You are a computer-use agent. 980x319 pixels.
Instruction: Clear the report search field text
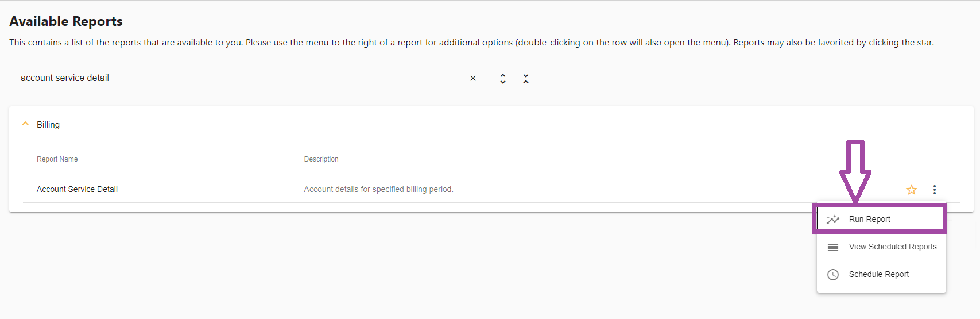click(473, 78)
